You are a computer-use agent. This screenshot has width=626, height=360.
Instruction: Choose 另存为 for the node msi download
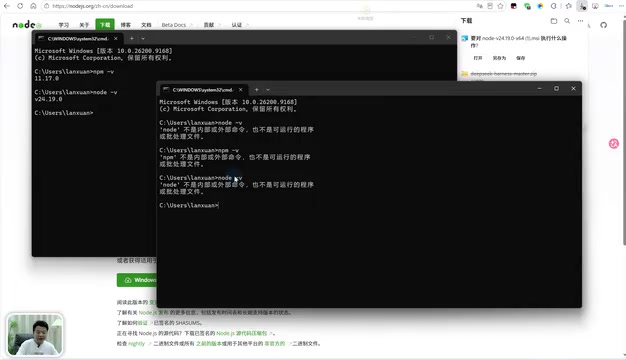(499, 58)
